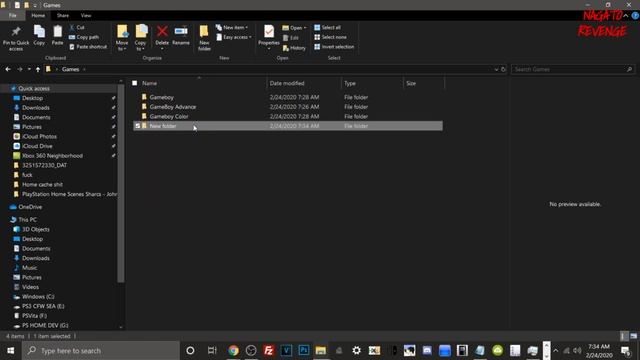This screenshot has width=640, height=360.
Task: Open the File tab
Action: (13, 16)
